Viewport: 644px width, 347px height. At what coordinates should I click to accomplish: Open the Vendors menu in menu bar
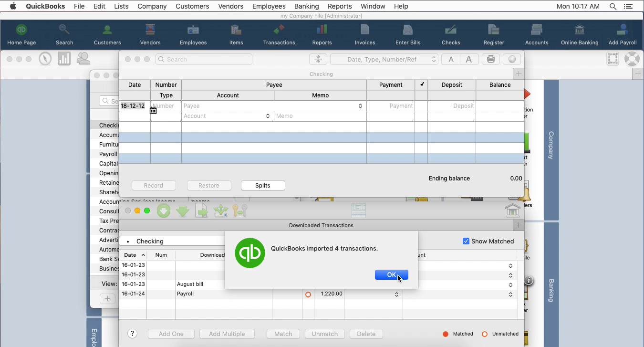[x=230, y=6]
